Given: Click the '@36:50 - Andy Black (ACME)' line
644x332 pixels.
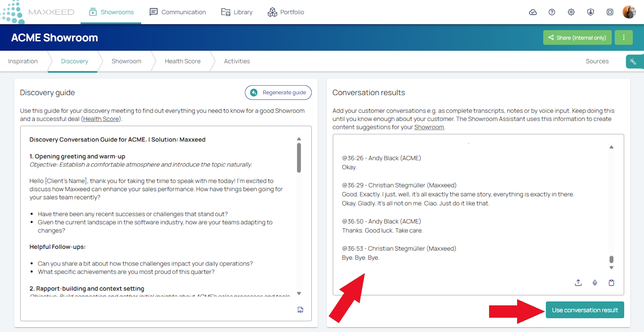Looking at the screenshot, I should [x=382, y=221].
